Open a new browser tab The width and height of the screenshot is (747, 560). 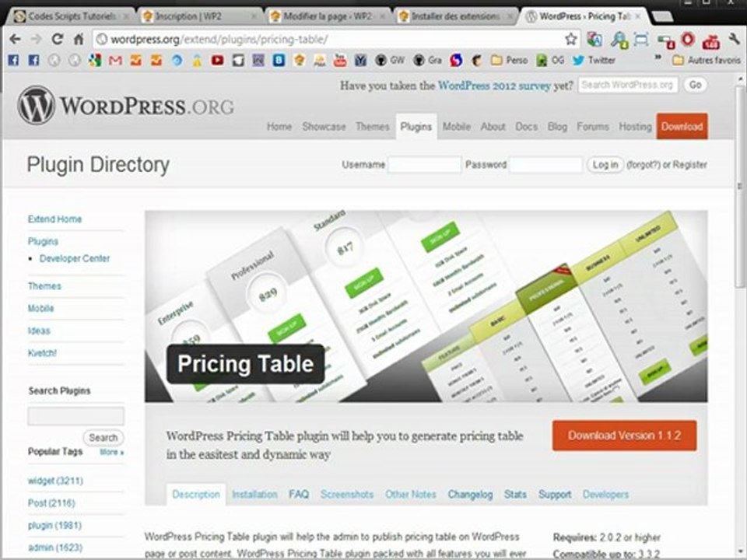click(x=662, y=16)
